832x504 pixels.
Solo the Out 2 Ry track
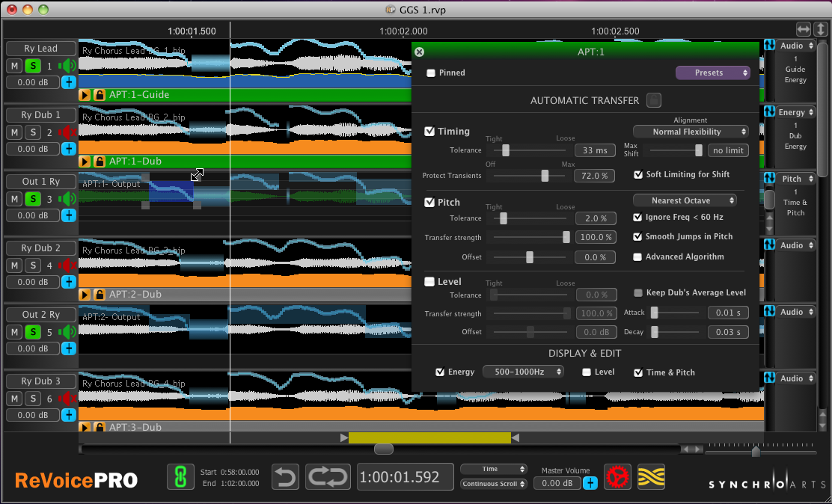tap(32, 331)
